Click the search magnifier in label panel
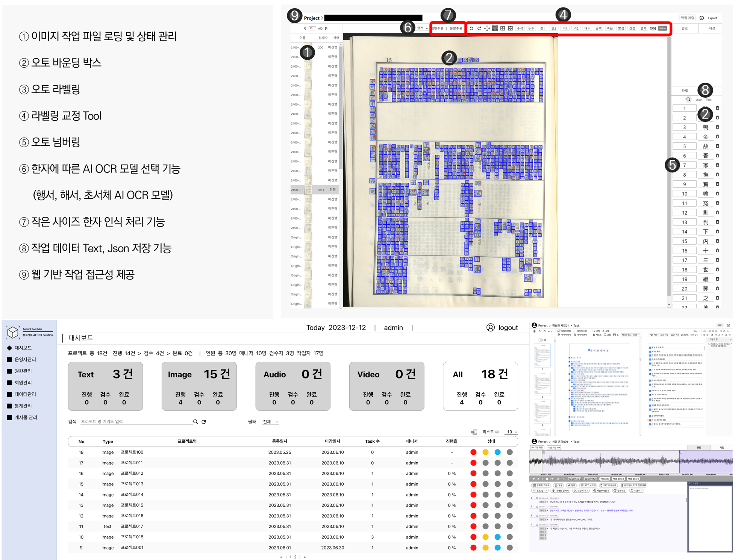 [x=688, y=100]
